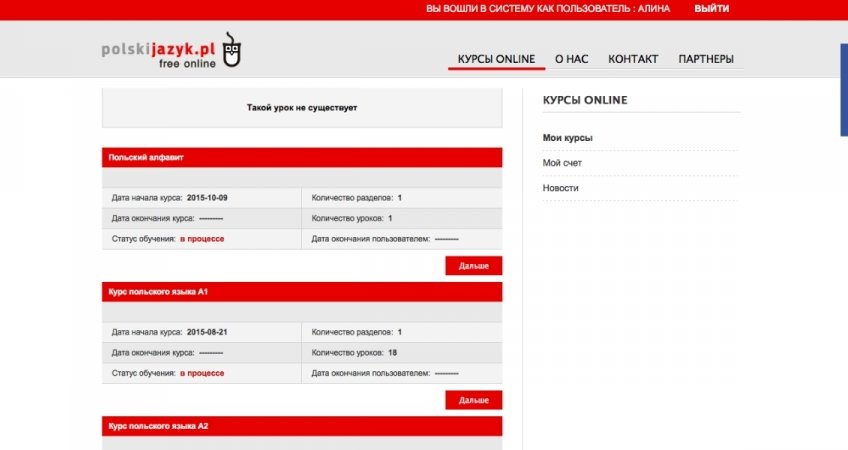The image size is (848, 450).
Task: Open the КОНТАКТ menu item
Action: (633, 59)
